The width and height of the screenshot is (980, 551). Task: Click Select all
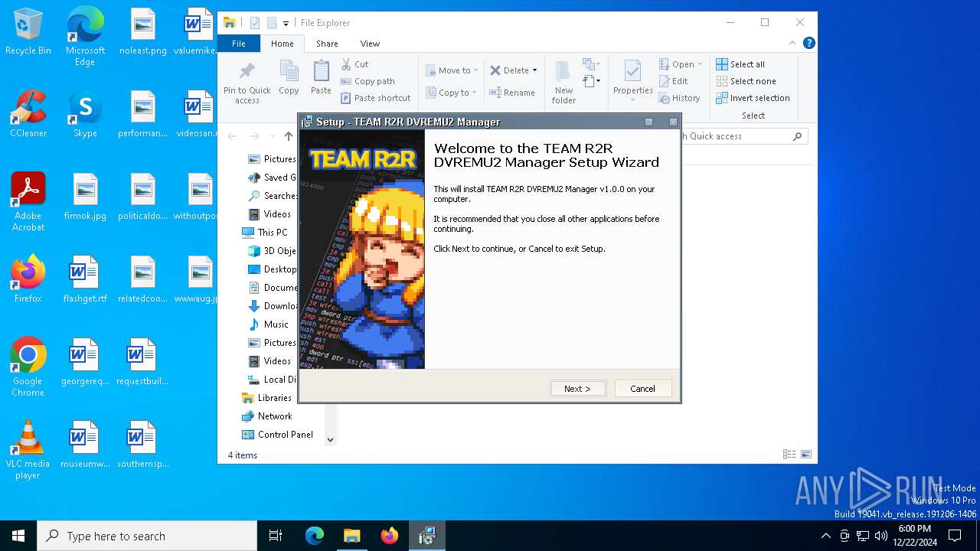(x=740, y=64)
